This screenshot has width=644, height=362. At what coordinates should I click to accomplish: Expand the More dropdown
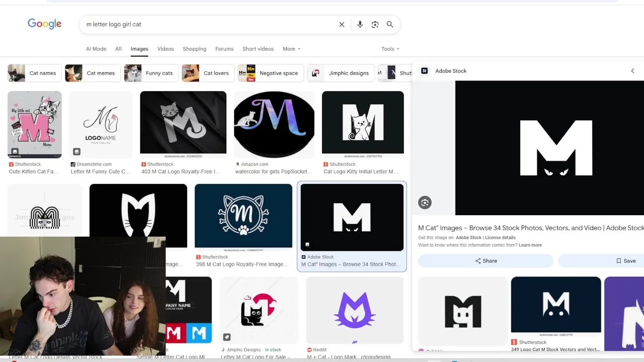click(291, 49)
